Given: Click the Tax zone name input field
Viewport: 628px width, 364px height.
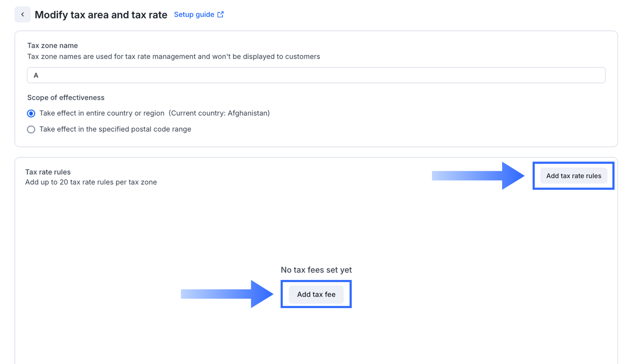Looking at the screenshot, I should pos(316,75).
